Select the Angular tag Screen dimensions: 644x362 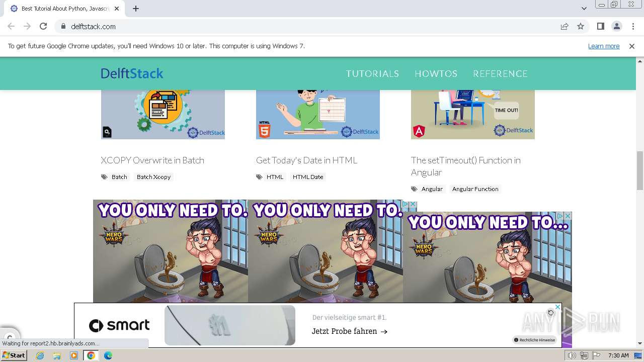tap(432, 189)
